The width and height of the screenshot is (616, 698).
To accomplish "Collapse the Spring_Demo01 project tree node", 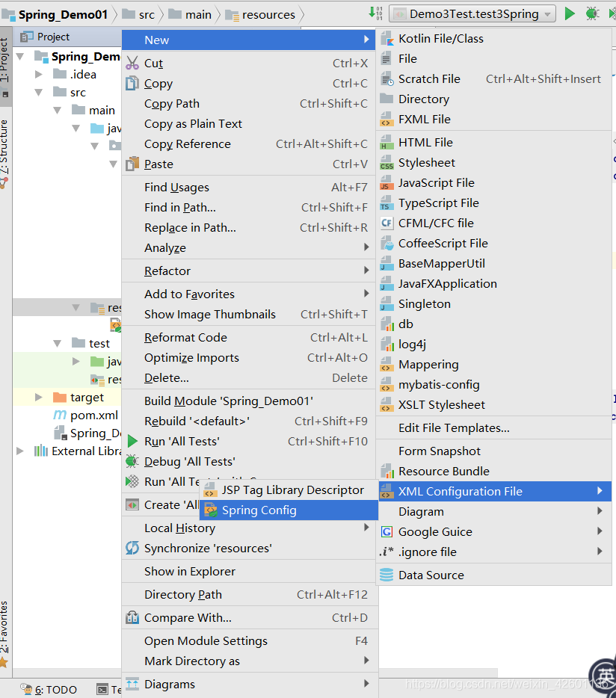I will [20, 57].
